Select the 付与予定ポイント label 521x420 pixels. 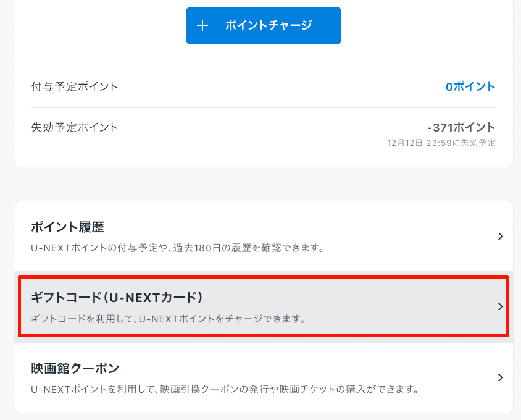[75, 87]
